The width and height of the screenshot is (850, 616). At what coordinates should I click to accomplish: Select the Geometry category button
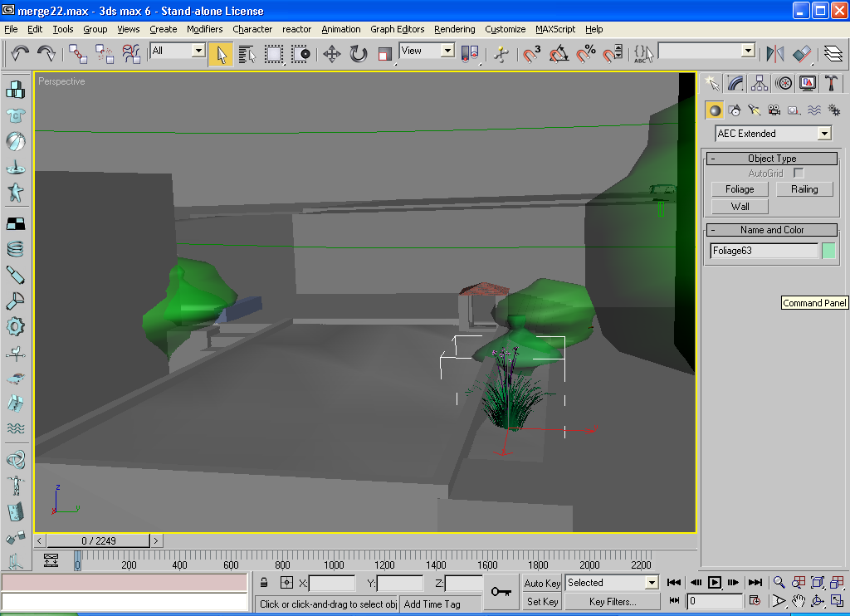(x=715, y=110)
